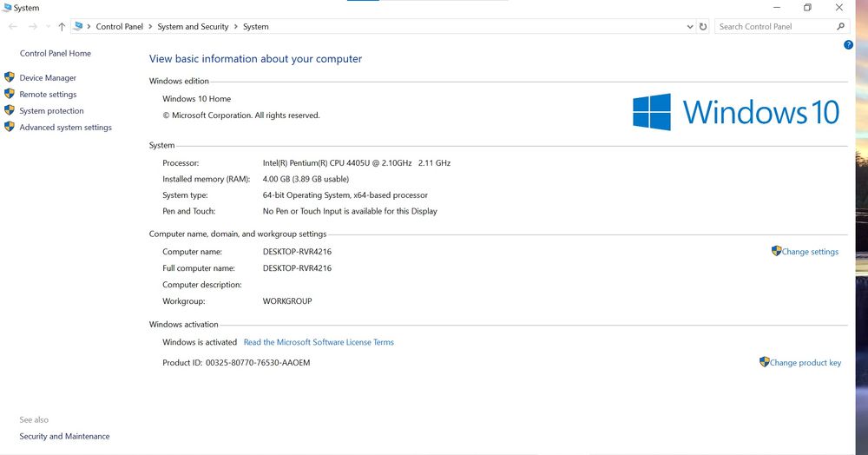Click the Windows 10 Home edition text

[196, 99]
